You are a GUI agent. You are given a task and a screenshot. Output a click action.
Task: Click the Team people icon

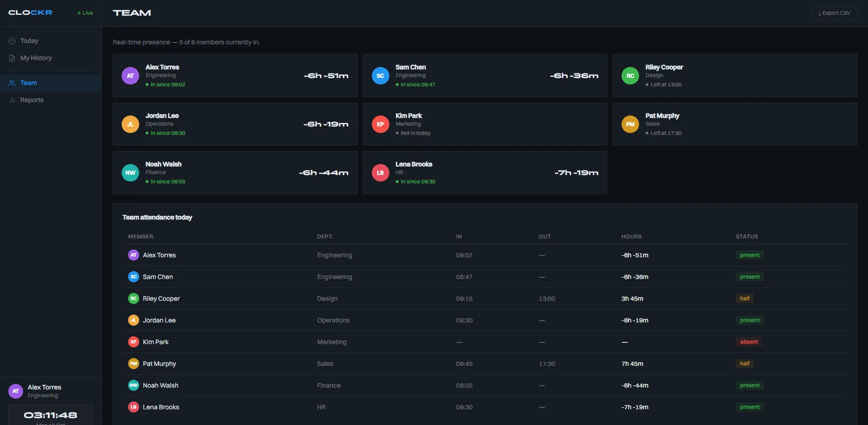(12, 83)
